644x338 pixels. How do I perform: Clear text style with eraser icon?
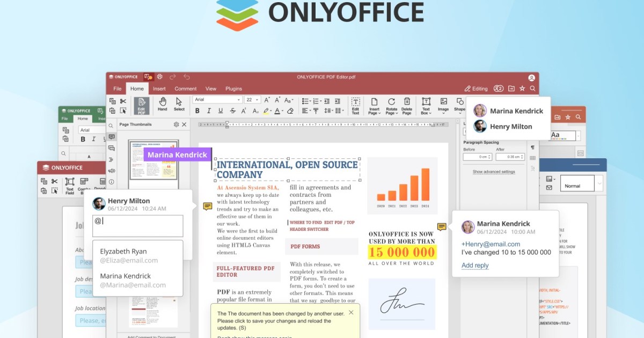pyautogui.click(x=290, y=111)
